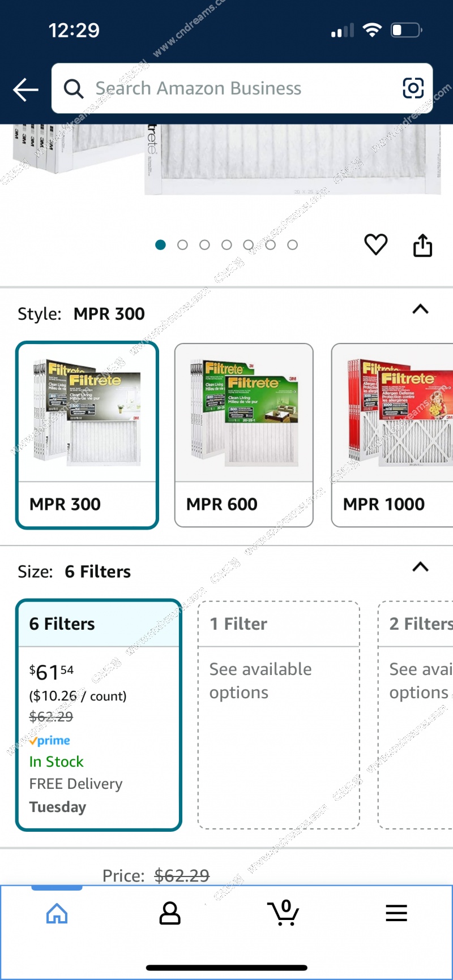The height and width of the screenshot is (980, 453).
Task: Tap the back arrow icon
Action: 25,89
